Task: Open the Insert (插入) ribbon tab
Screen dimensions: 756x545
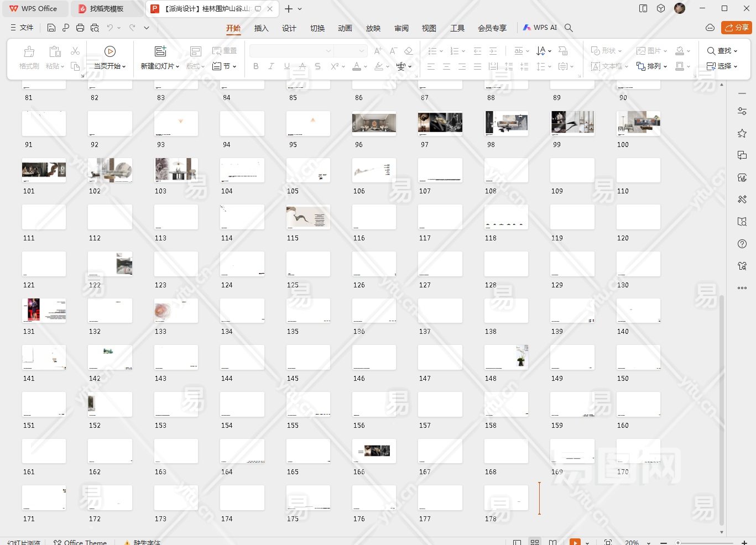Action: click(x=261, y=28)
